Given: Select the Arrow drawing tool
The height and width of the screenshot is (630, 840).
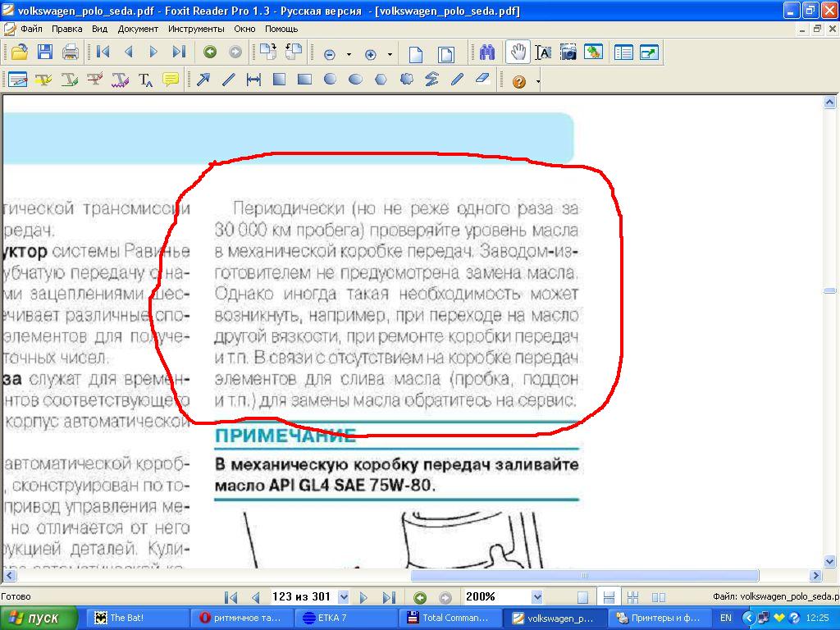Looking at the screenshot, I should pyautogui.click(x=202, y=80).
